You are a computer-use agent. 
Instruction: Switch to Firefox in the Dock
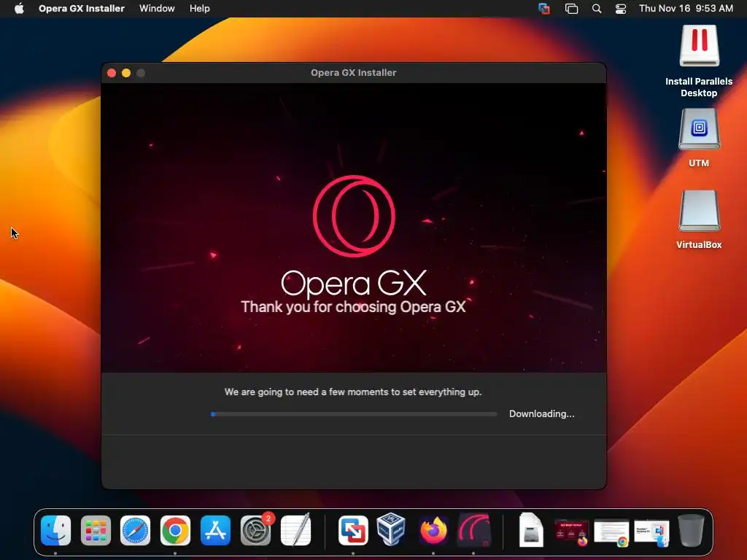[433, 530]
